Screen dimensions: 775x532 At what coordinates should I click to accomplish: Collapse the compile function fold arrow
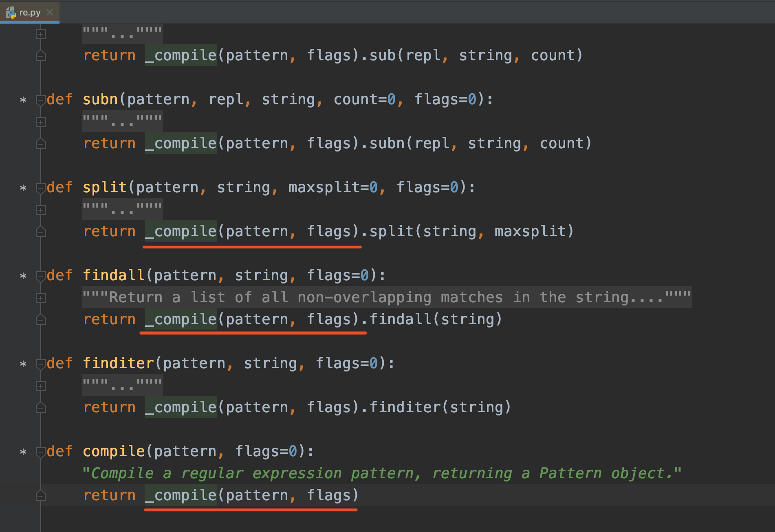[x=40, y=452]
